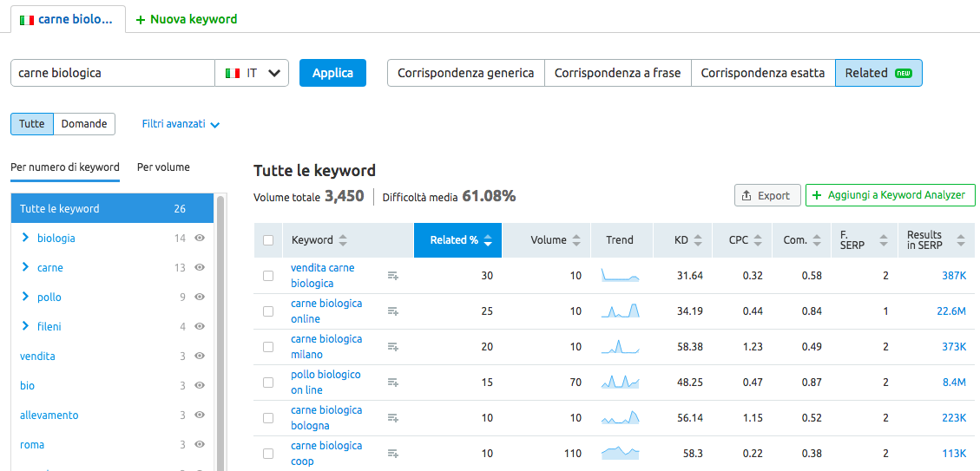Click the keyword groups sidebar scrollbar
The image size is (980, 471).
220,333
